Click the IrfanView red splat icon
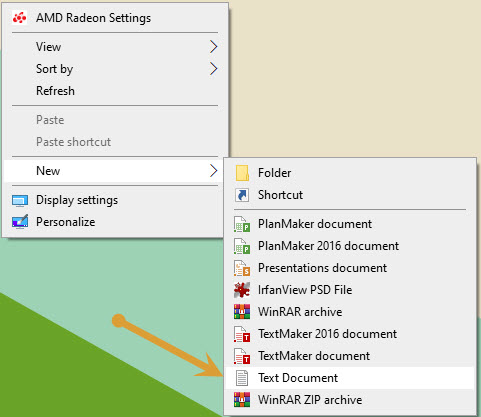Viewport: 481px width, 417px height. point(242,290)
